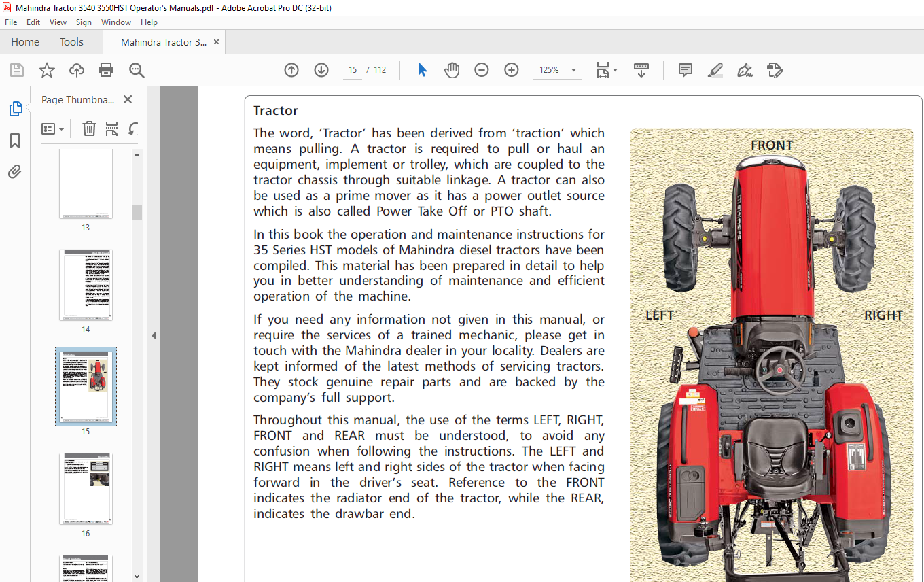Upload the file with the cloud icon
The image size is (924, 582).
tap(77, 70)
